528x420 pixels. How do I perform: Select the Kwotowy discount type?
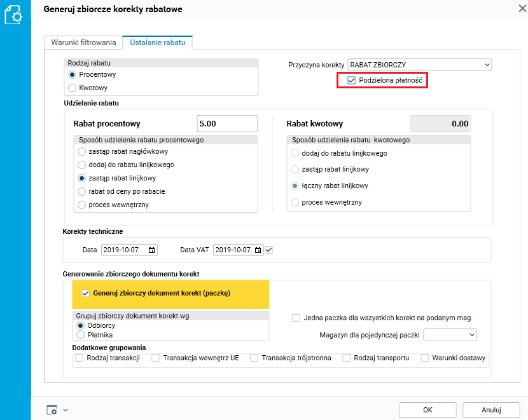pos(73,88)
